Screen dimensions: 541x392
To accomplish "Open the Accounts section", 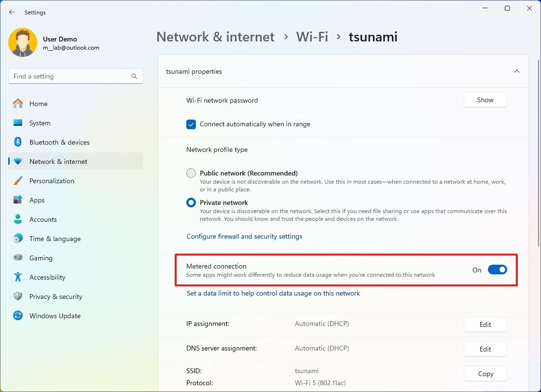I will (43, 219).
